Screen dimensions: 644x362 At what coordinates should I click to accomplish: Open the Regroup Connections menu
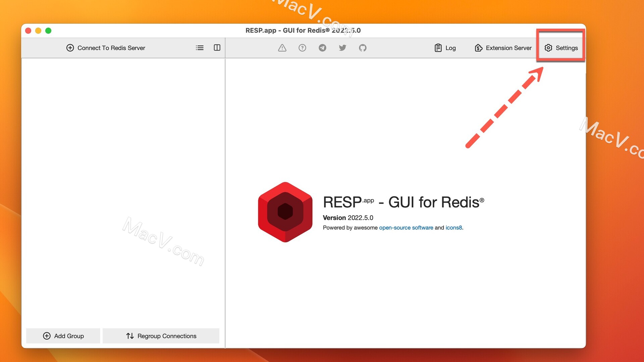pos(161,336)
